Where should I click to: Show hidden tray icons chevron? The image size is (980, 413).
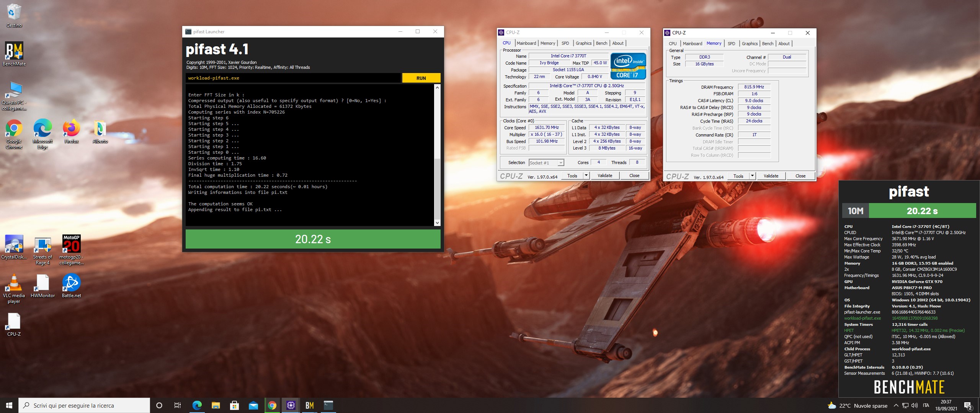click(x=896, y=406)
